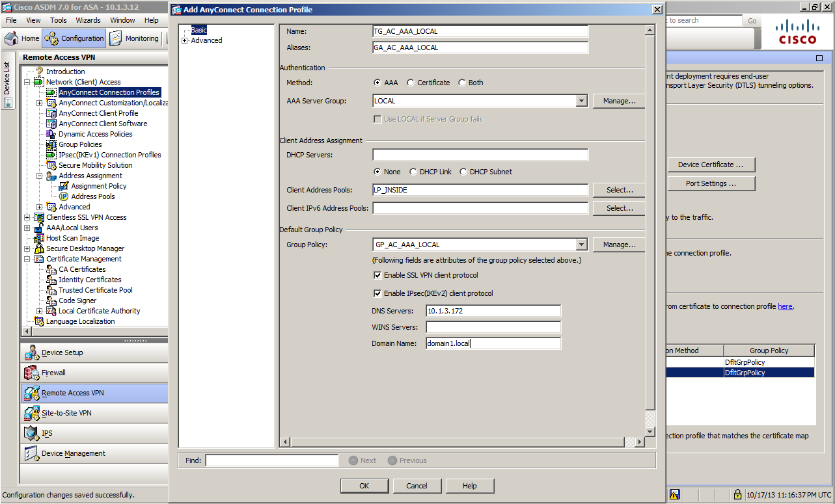Click IPsec(IKEv1) Connection Profiles icon
This screenshot has height=504, width=835.
coord(51,155)
